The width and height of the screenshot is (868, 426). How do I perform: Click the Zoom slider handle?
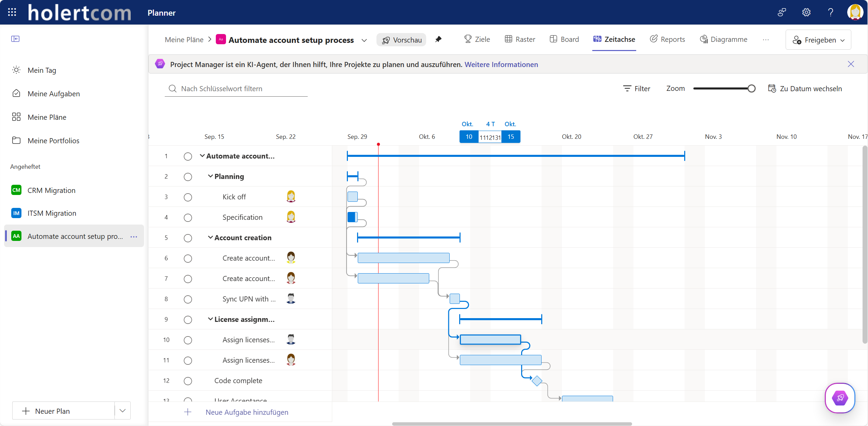(x=752, y=89)
